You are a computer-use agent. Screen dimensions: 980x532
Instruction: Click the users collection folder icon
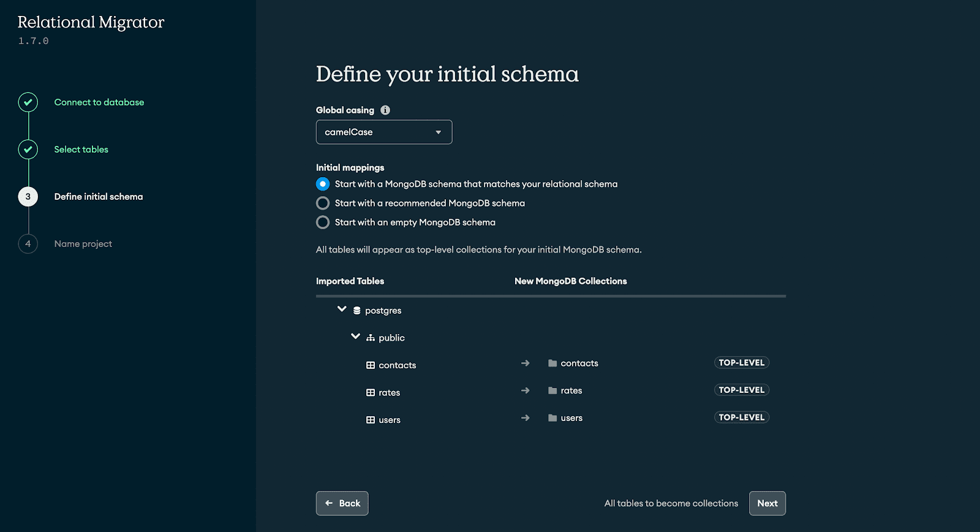(552, 418)
